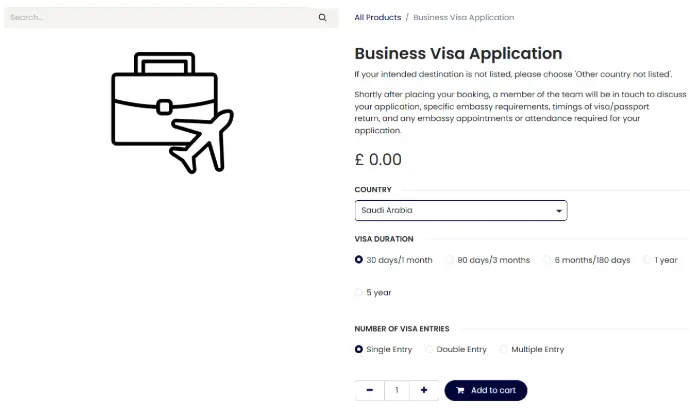Select Multiple Entry option
The image size is (690, 419).
504,349
